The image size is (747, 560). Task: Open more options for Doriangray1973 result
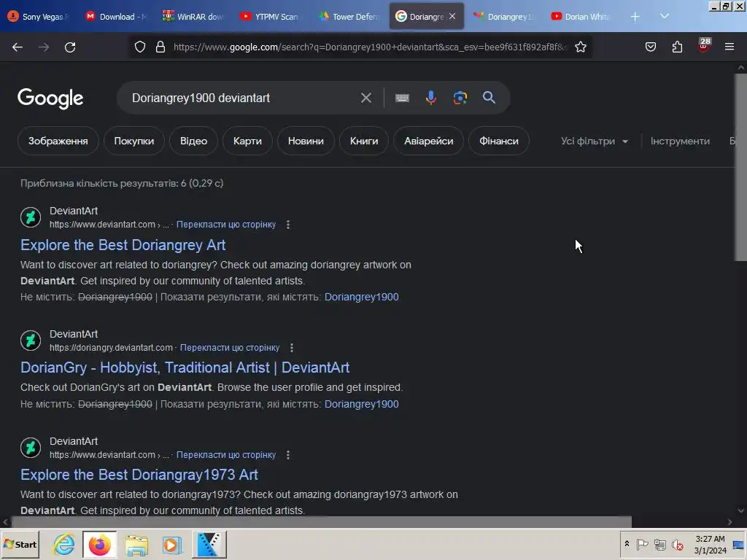287,455
